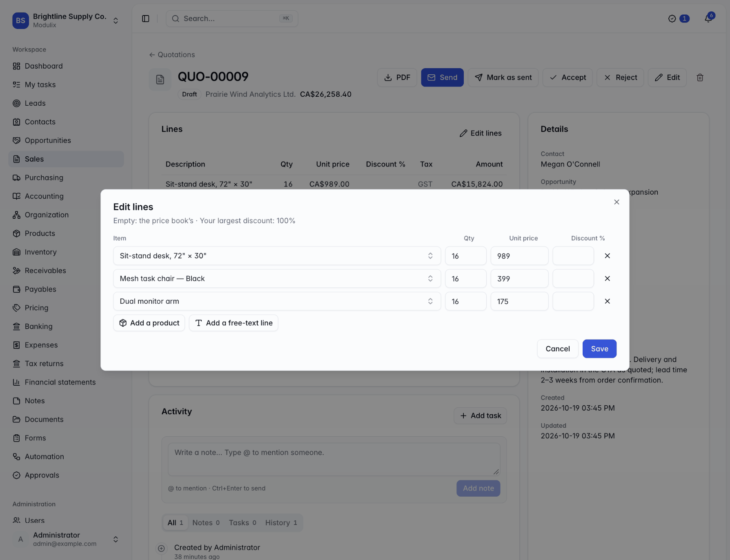This screenshot has height=560, width=730.
Task: Open Inventory in sidebar
Action: coord(66,252)
